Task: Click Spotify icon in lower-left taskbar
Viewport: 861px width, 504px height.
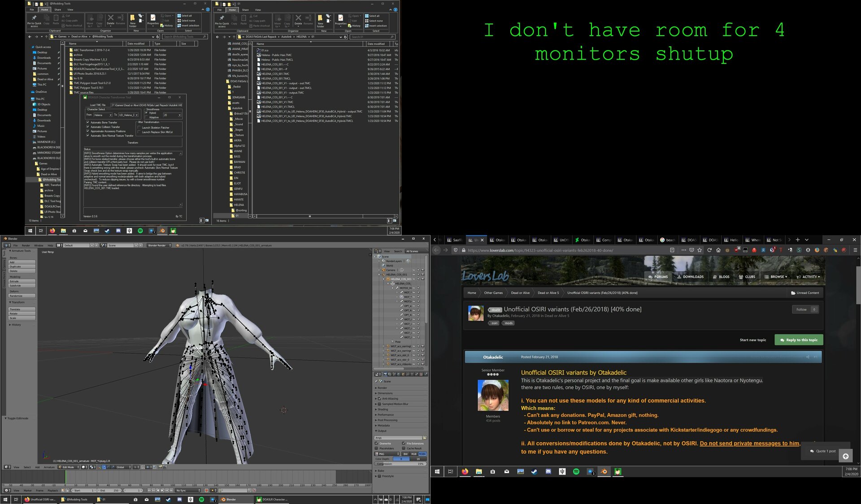Action: pos(201,499)
